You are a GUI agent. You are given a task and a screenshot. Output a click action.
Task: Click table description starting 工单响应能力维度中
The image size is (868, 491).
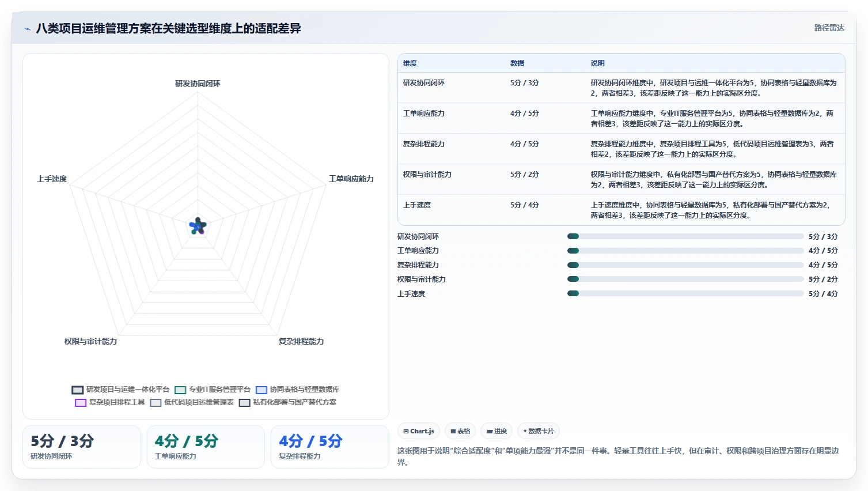(x=712, y=119)
